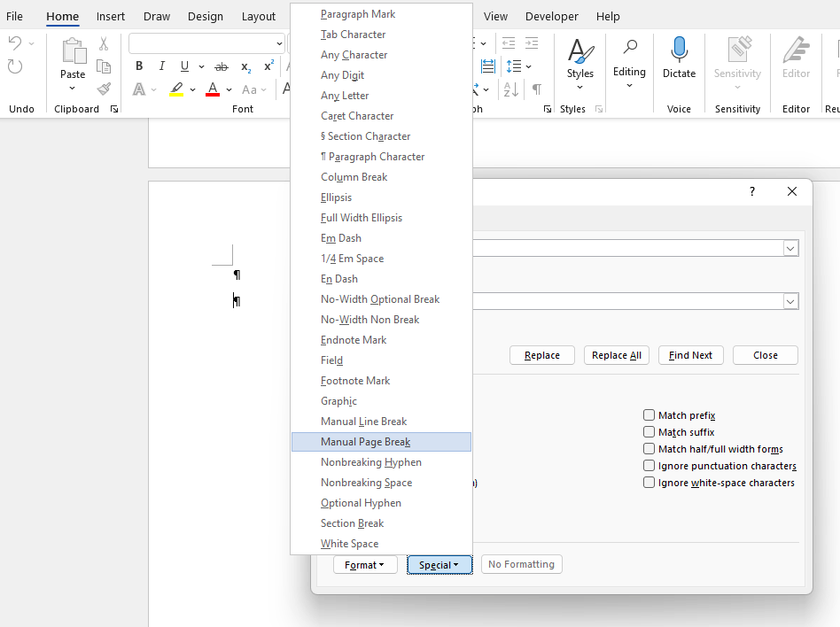Enable Ignore punctuation characters

(648, 465)
